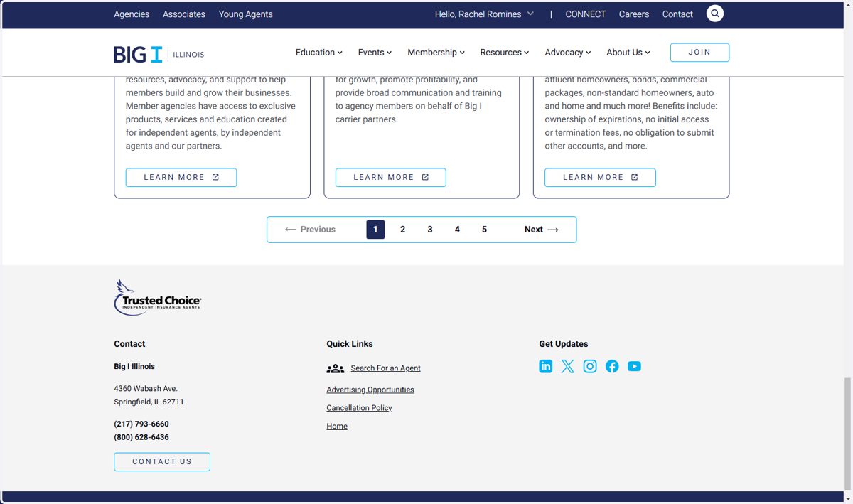Open the Young Agents top menu item
Screen dimensions: 853x504
245,14
